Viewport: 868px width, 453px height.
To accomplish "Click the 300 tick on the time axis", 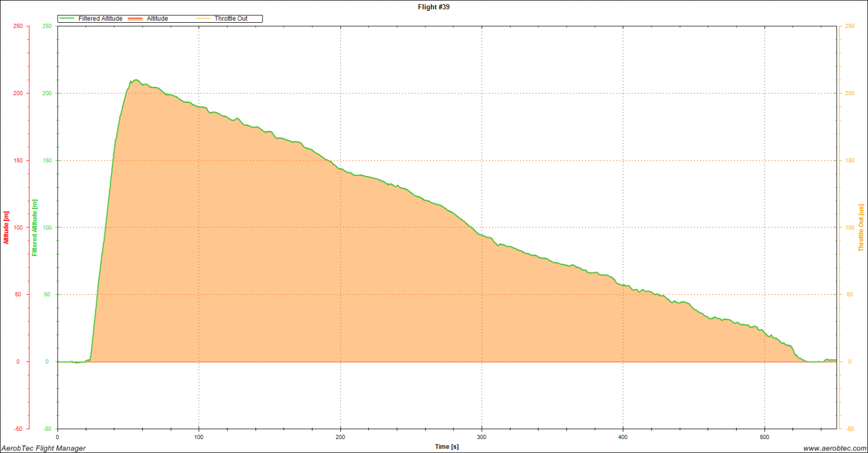I will (x=482, y=437).
